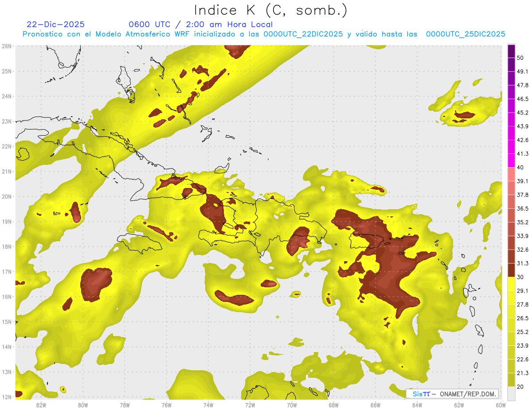Click the colorbar value 50
This screenshot has height=411, width=532.
click(521, 58)
